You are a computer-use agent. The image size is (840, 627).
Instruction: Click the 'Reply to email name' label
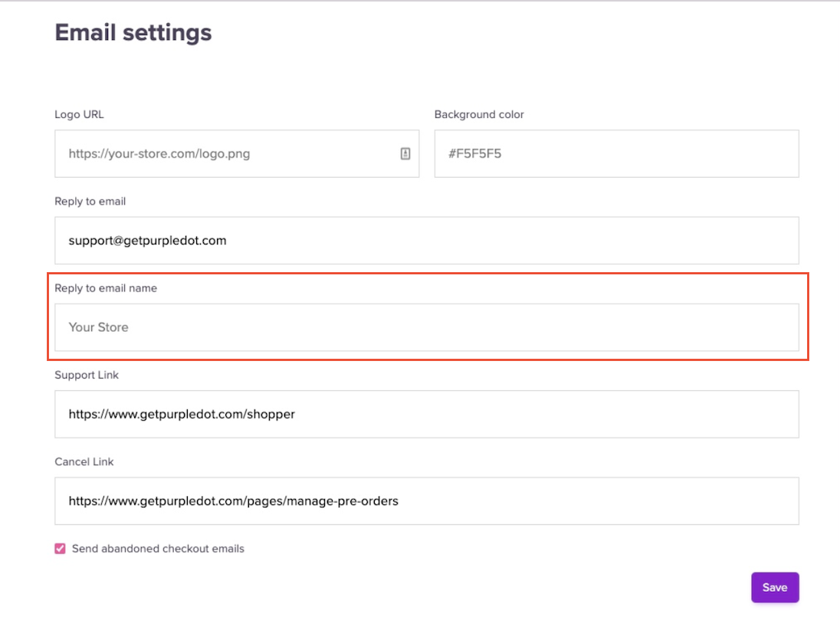click(106, 288)
